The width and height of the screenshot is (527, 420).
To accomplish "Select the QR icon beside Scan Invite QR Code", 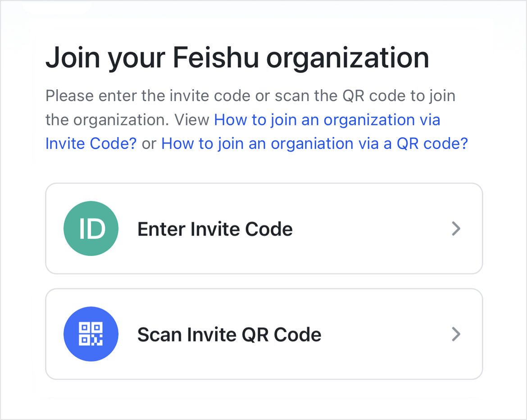I will 91,334.
